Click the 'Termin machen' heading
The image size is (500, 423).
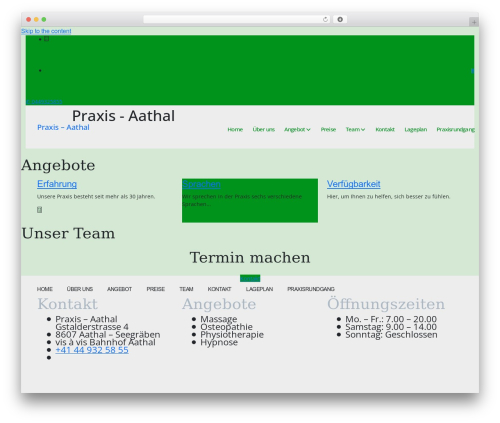pos(250,258)
